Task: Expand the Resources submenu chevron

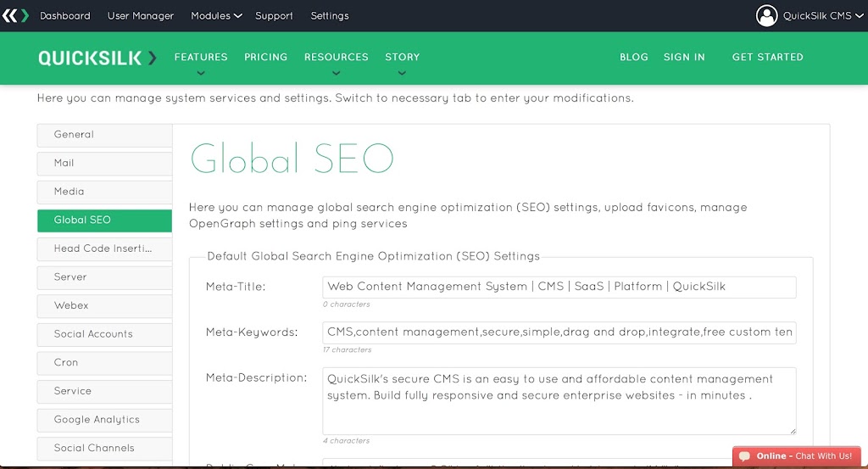Action: (336, 73)
